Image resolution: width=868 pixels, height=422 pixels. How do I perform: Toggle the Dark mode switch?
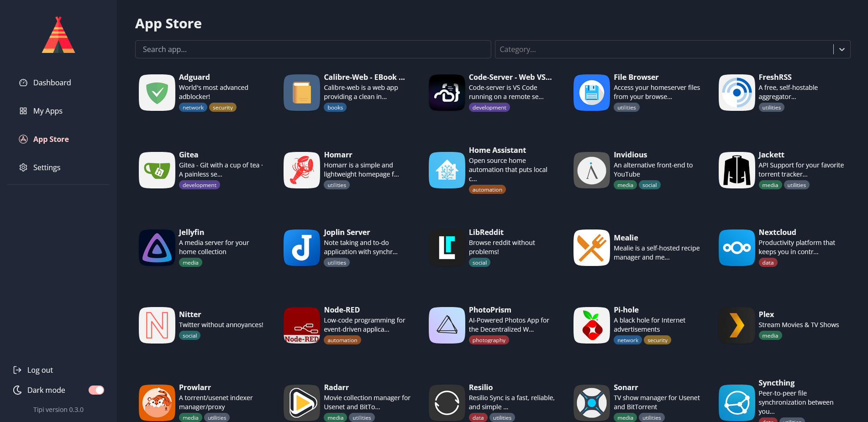96,390
